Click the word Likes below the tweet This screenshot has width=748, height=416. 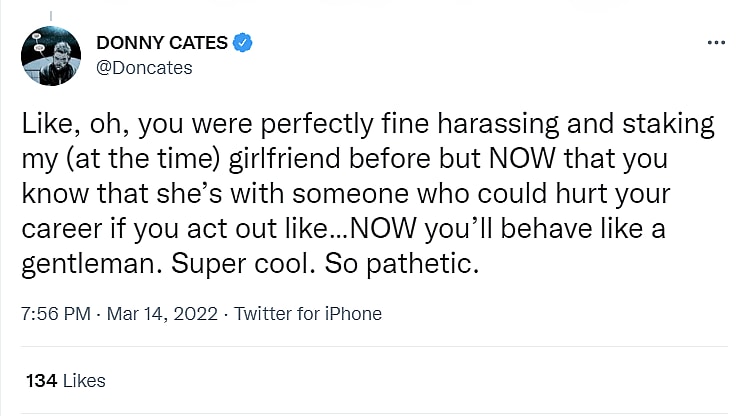pos(84,380)
